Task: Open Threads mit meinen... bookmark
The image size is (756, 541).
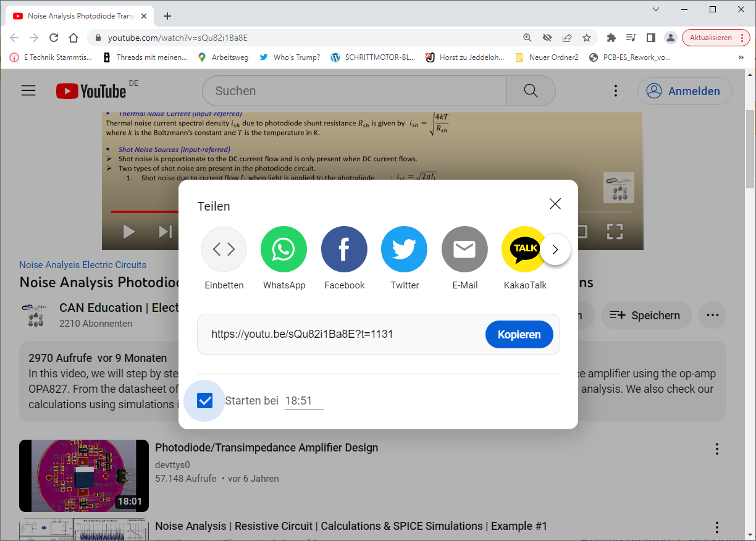Action: 145,57
